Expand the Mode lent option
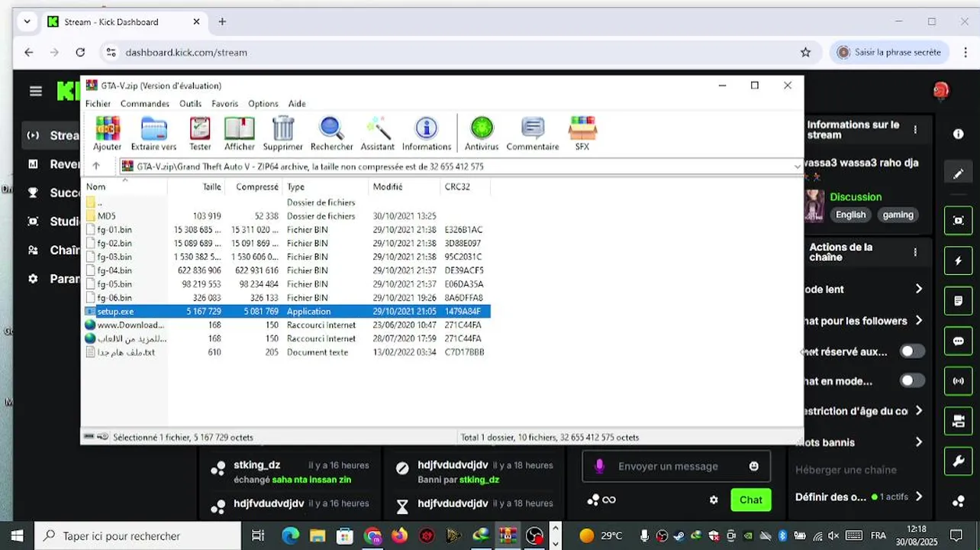The height and width of the screenshot is (550, 980). click(919, 289)
